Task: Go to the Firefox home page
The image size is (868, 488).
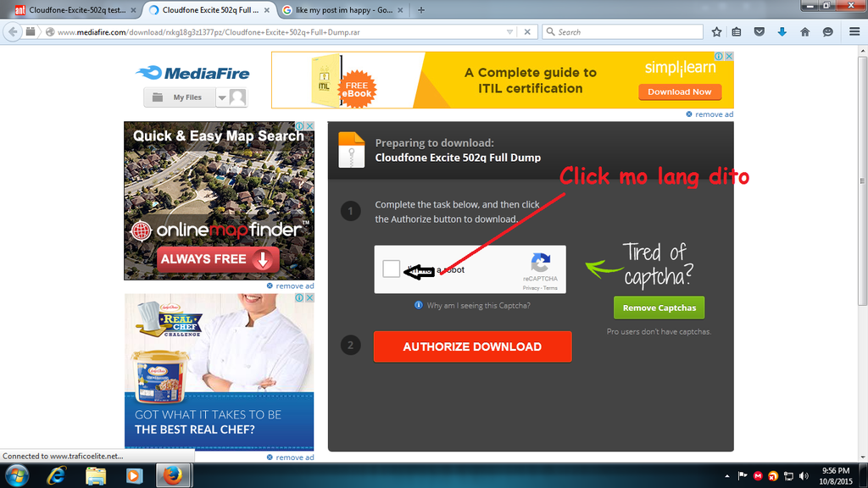Action: (x=804, y=31)
